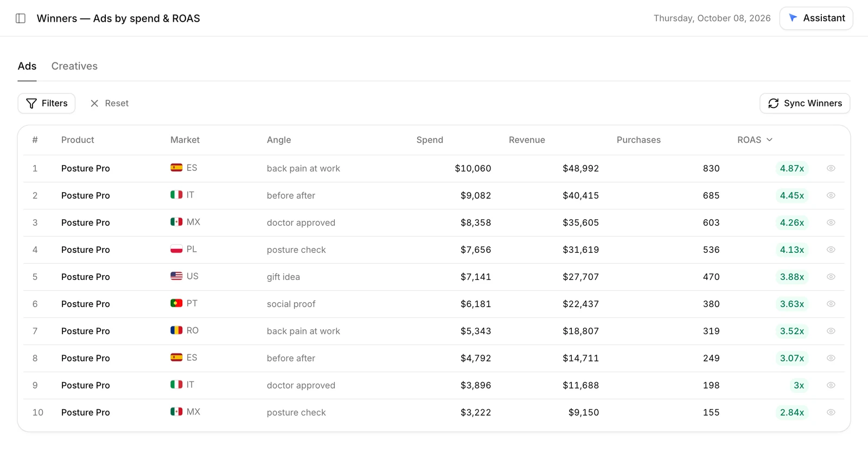This screenshot has width=868, height=458.
Task: Toggle eye icon on 2.84x ROAS row
Action: pos(831,412)
